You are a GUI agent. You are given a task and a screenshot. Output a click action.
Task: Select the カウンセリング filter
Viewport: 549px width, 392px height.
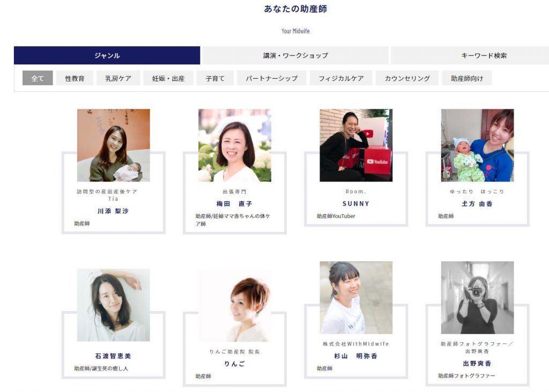(x=407, y=78)
